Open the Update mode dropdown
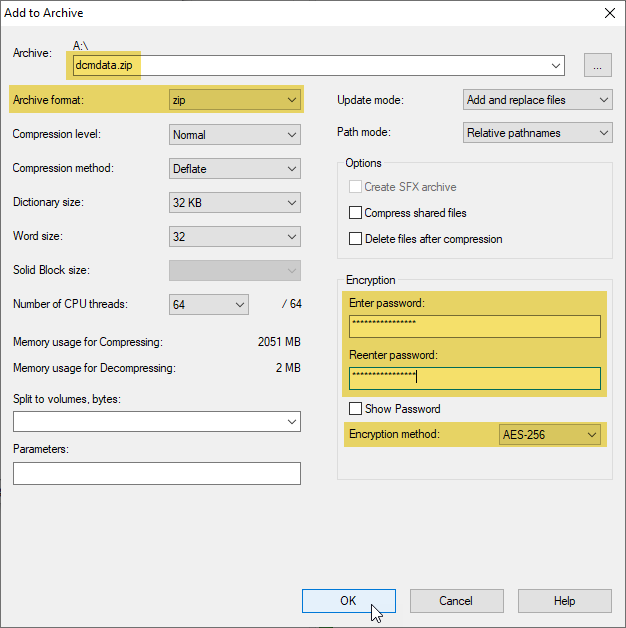Screen dimensions: 626x628 coord(538,100)
